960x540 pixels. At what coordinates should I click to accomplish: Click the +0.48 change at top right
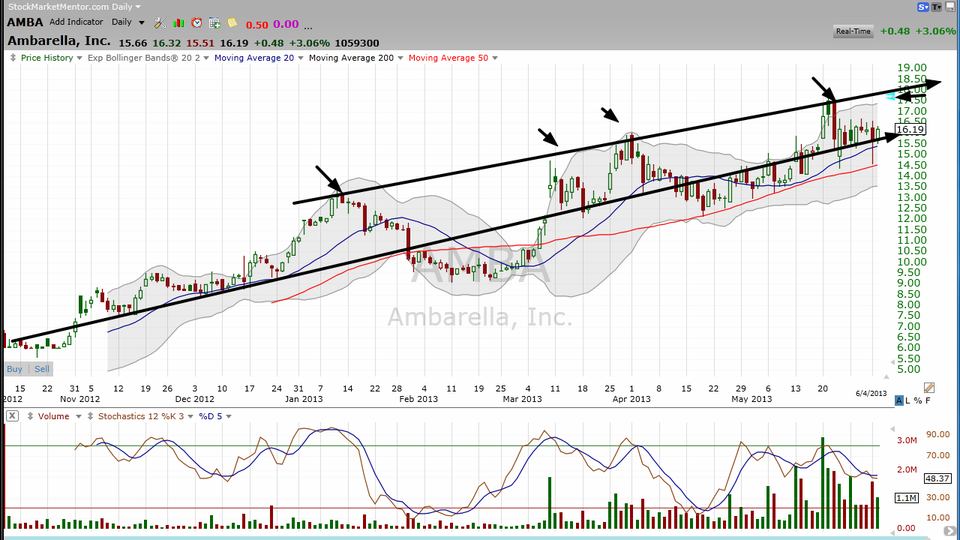point(895,31)
